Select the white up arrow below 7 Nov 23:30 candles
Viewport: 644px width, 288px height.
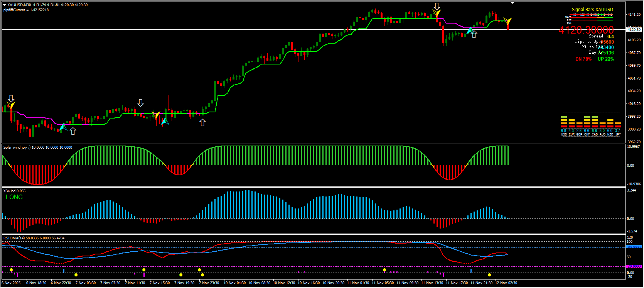(x=202, y=123)
